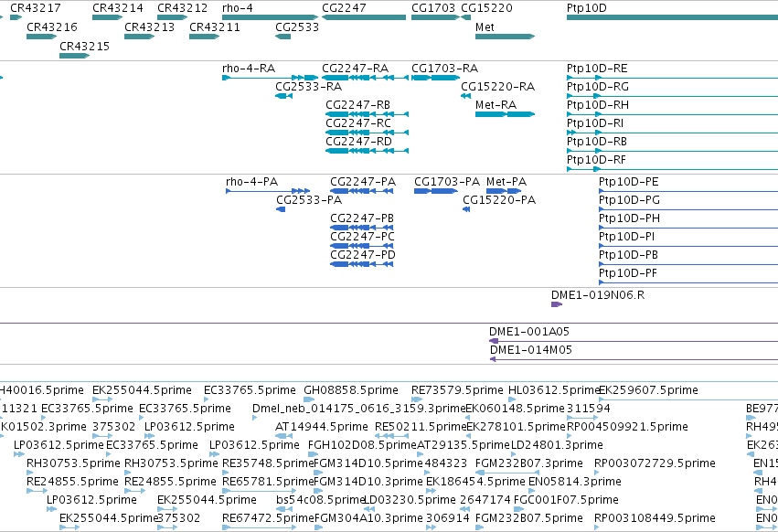Click the LD24801.3prime EST label
The height and width of the screenshot is (532, 778).
point(557,445)
